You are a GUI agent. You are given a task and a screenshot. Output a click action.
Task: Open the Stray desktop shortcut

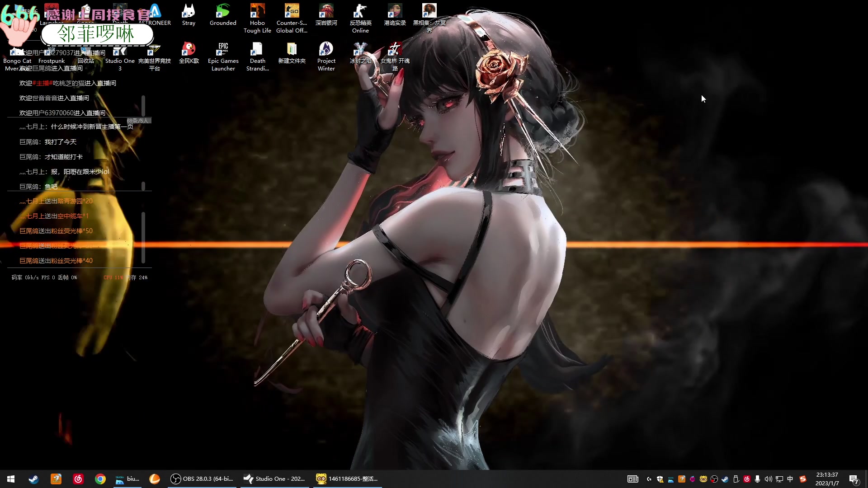click(x=189, y=15)
